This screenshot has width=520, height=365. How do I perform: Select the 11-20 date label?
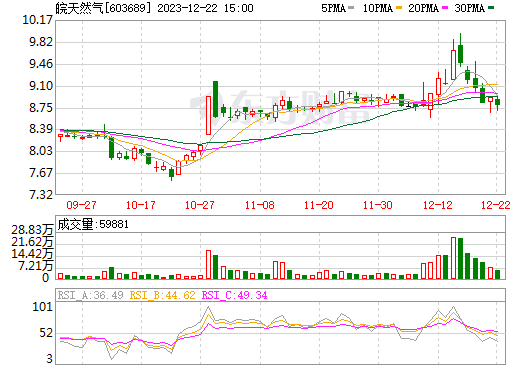click(319, 205)
